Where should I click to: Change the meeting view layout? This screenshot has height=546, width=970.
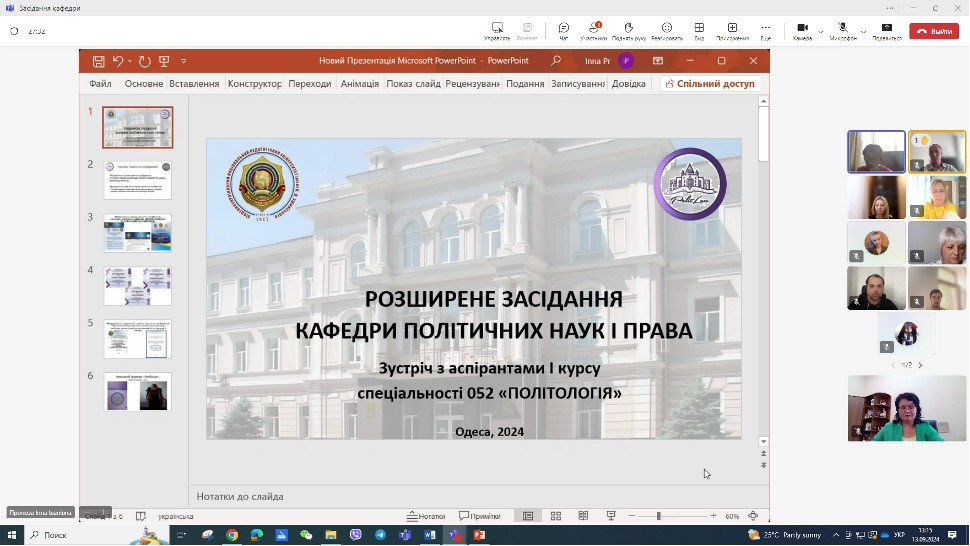699,30
